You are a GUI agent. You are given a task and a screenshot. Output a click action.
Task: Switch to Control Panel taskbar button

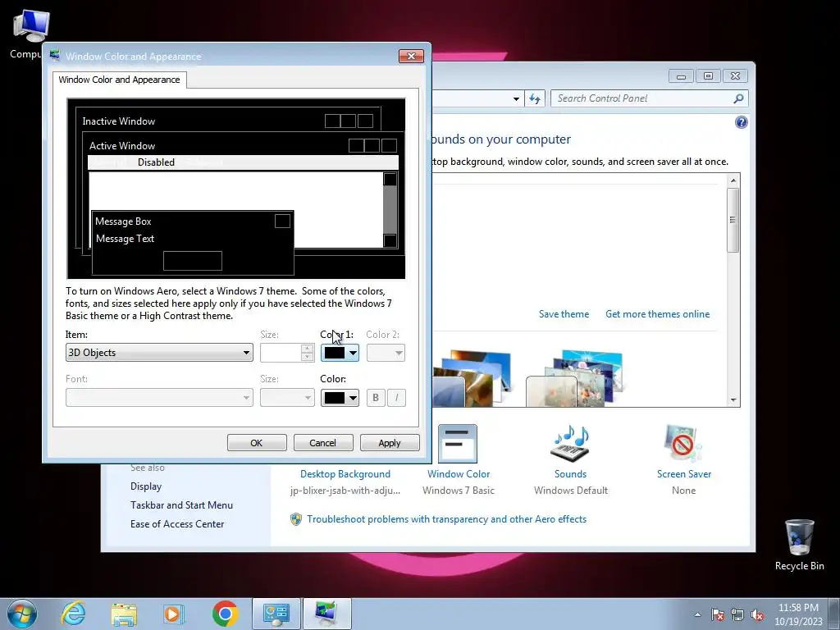(276, 614)
